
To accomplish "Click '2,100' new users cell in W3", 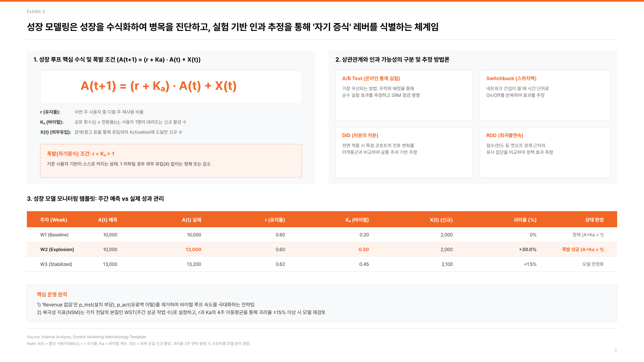I will (x=447, y=264).
